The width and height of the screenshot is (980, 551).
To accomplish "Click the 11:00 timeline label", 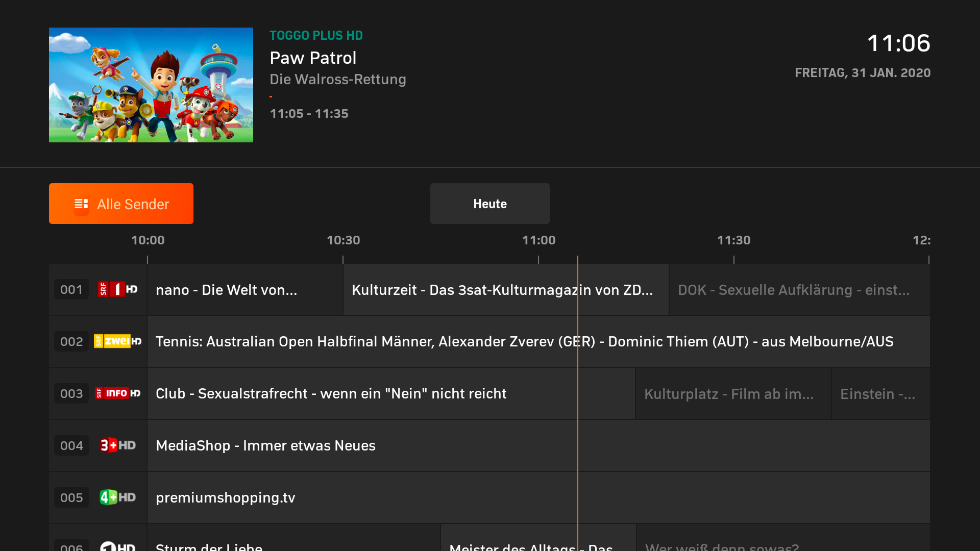I will click(x=539, y=240).
